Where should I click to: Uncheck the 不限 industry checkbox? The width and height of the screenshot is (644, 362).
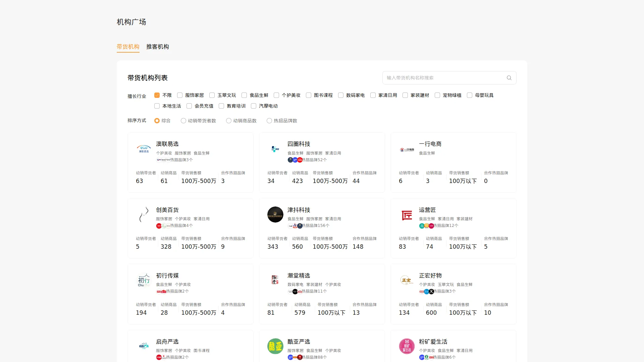point(157,95)
